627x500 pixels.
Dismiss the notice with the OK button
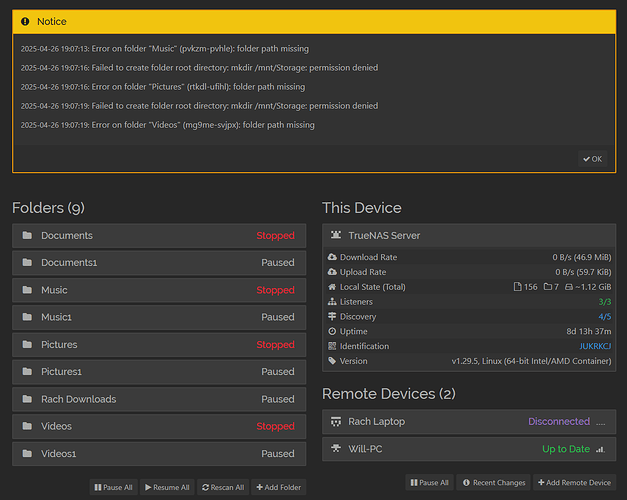pyautogui.click(x=593, y=159)
